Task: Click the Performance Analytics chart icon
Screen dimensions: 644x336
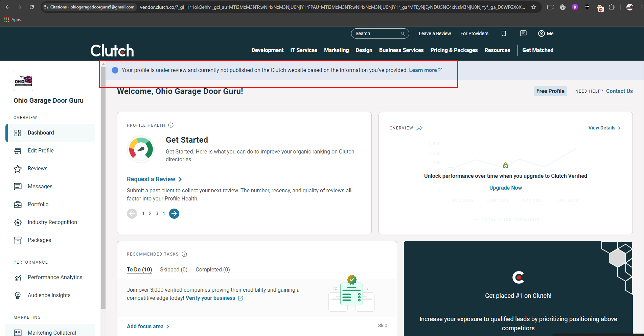Action: point(18,278)
